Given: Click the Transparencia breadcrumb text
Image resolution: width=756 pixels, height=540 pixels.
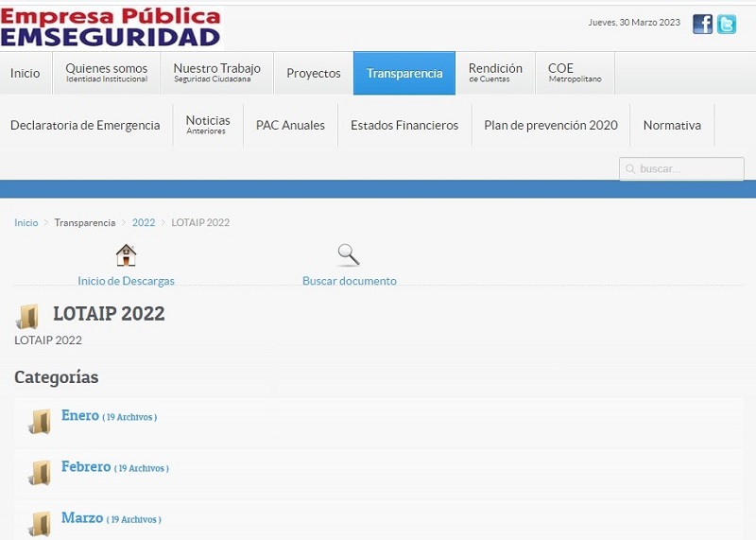Looking at the screenshot, I should coord(85,222).
